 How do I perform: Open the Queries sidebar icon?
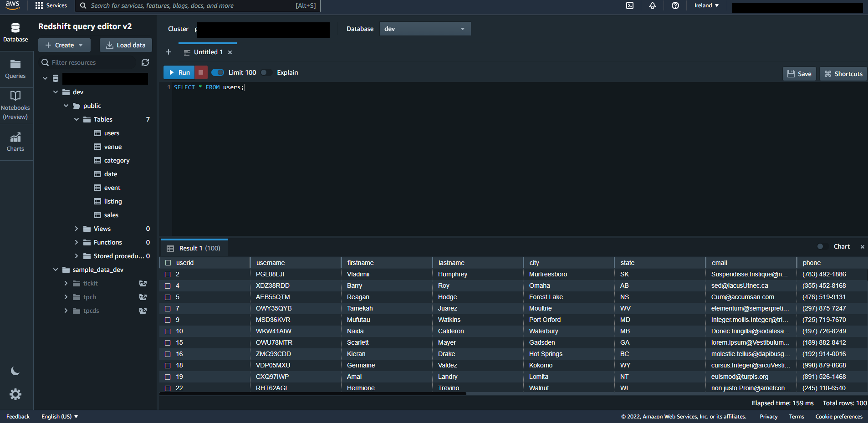pyautogui.click(x=15, y=69)
